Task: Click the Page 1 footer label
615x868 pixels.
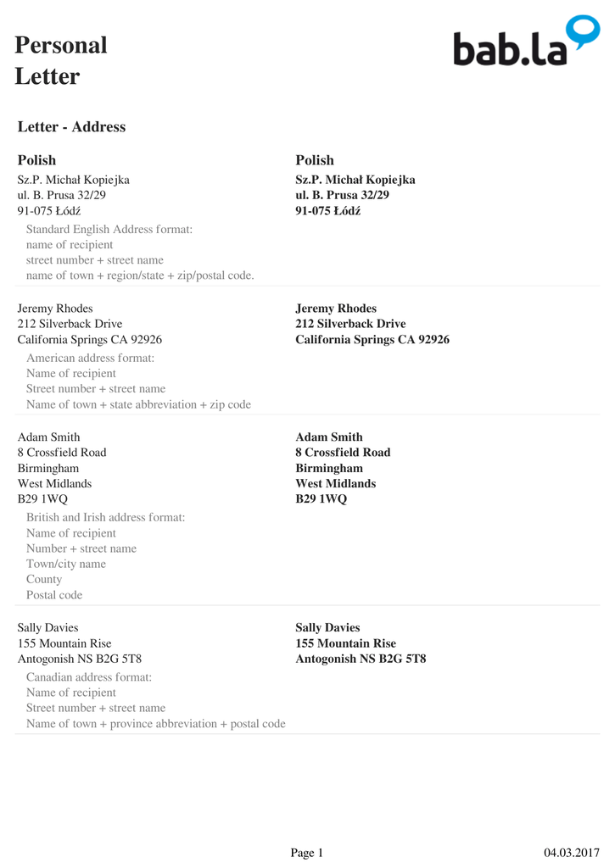Action: (307, 853)
